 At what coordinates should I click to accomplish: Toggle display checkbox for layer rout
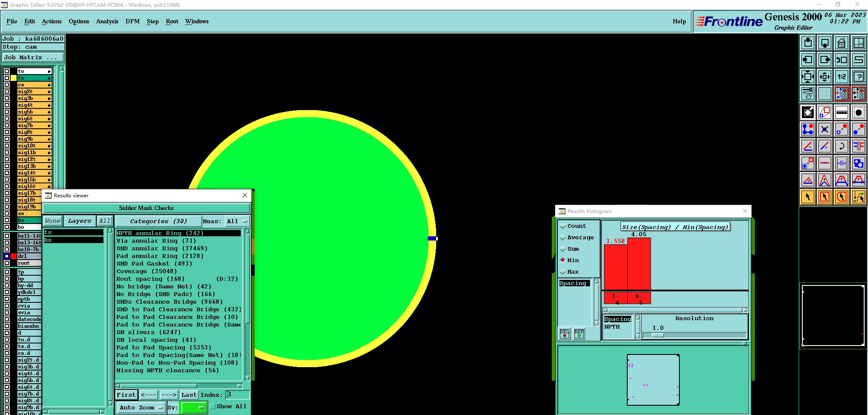7,263
